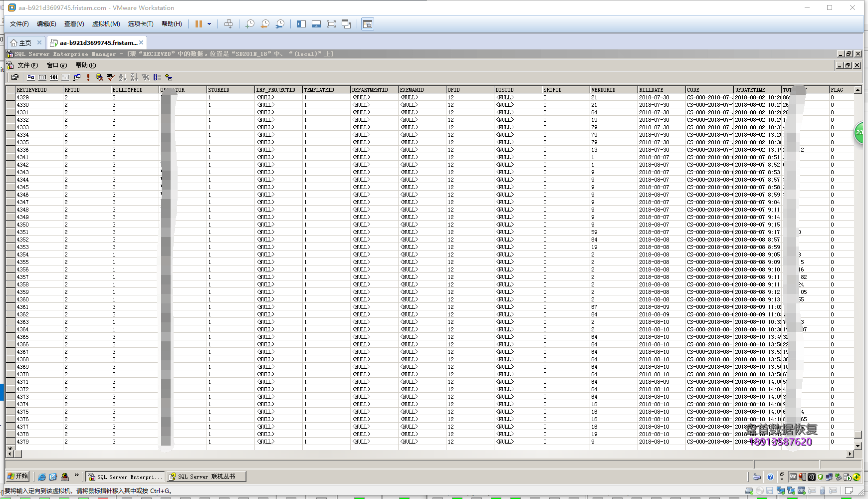This screenshot has height=499, width=868.
Task: Click the USB device status icon
Action: click(823, 491)
